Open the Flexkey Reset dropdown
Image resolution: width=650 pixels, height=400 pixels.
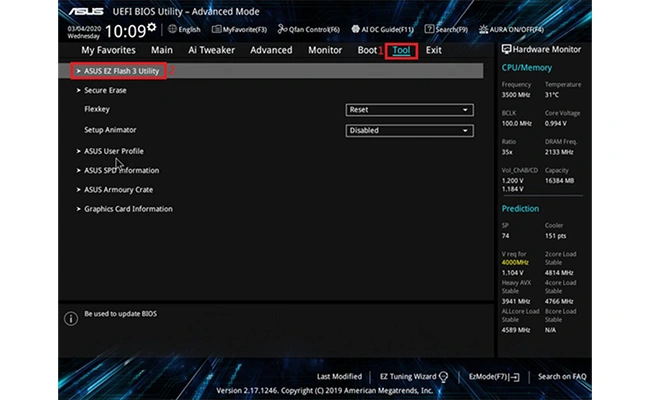click(x=409, y=110)
